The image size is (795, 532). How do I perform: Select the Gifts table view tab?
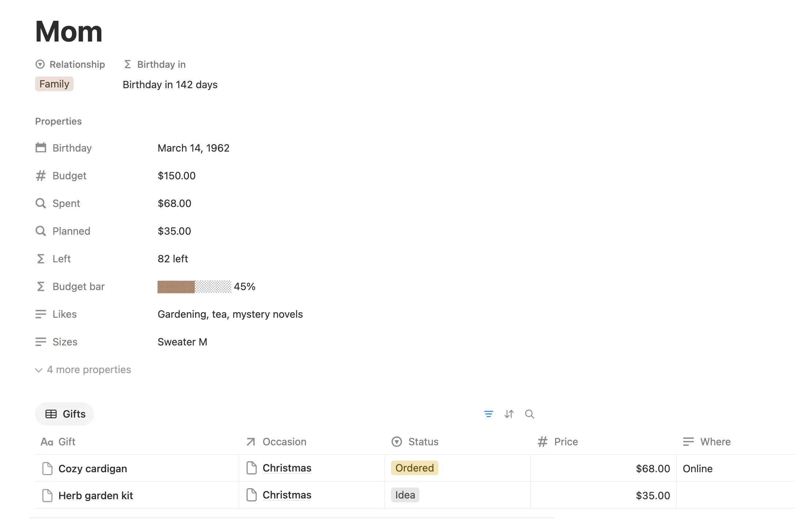click(65, 414)
